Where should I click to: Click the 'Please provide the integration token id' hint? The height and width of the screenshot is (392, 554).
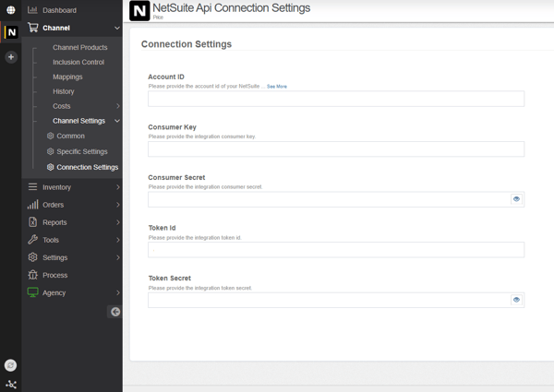coord(195,238)
